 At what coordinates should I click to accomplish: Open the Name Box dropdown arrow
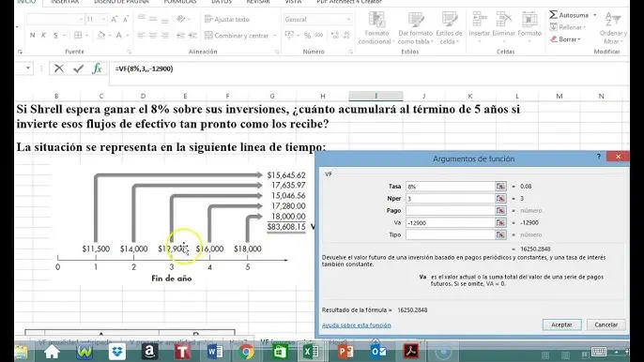[27, 68]
